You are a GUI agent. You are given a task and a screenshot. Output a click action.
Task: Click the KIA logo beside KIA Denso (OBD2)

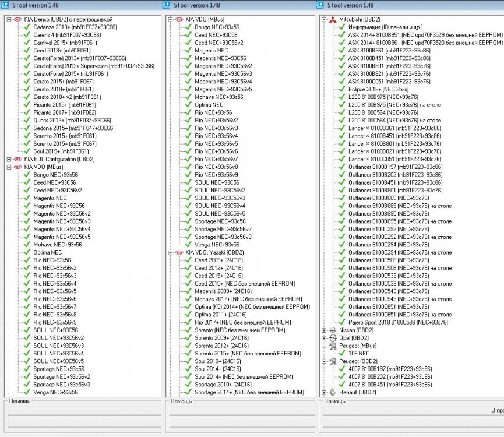(x=18, y=19)
